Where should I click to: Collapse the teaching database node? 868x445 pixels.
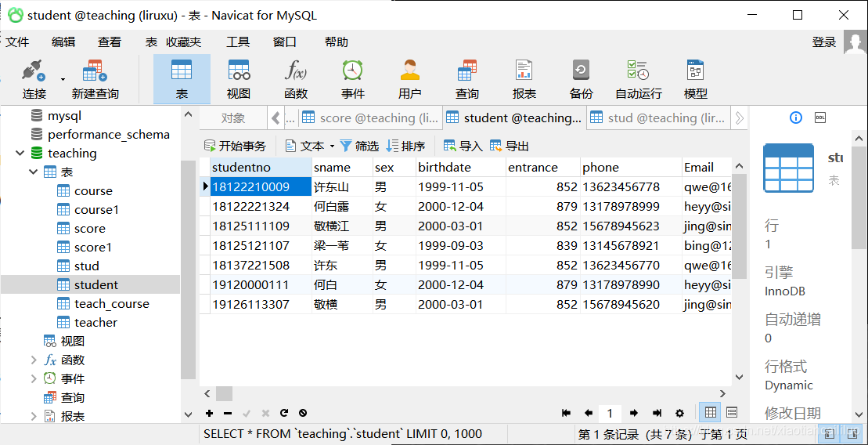[20, 153]
